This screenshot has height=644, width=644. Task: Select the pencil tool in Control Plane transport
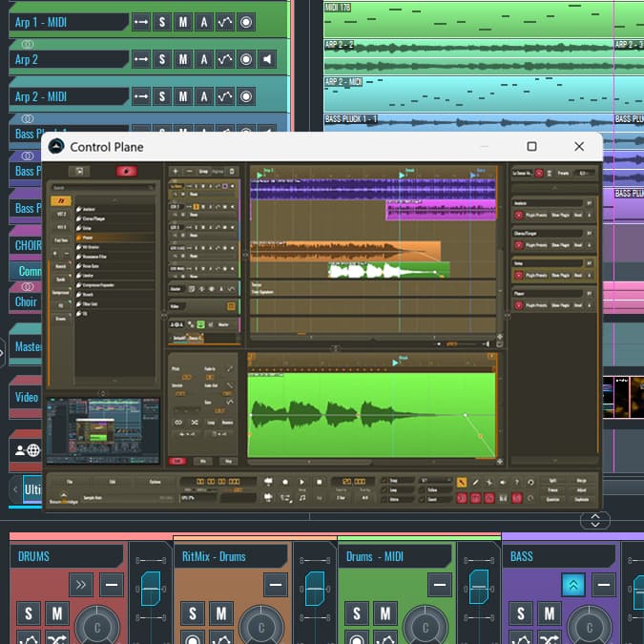(x=475, y=482)
